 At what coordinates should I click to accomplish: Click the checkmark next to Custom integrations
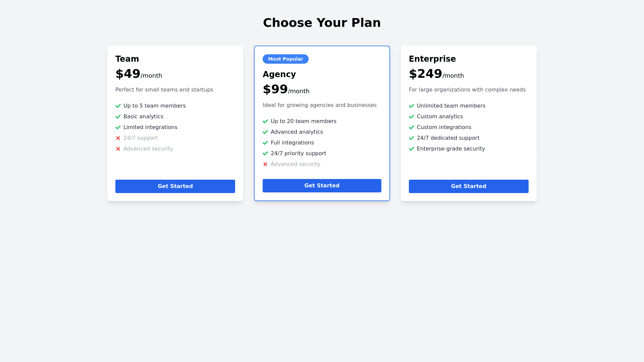(x=412, y=127)
